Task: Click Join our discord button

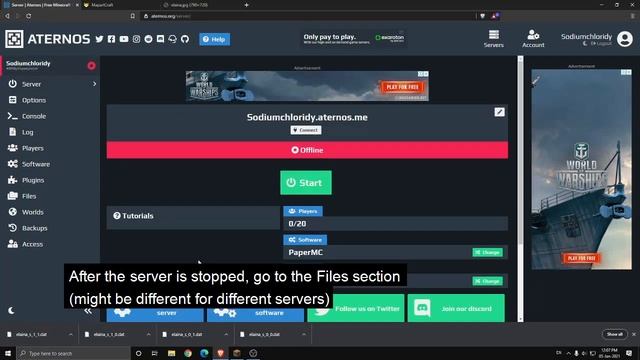Action: click(x=456, y=309)
